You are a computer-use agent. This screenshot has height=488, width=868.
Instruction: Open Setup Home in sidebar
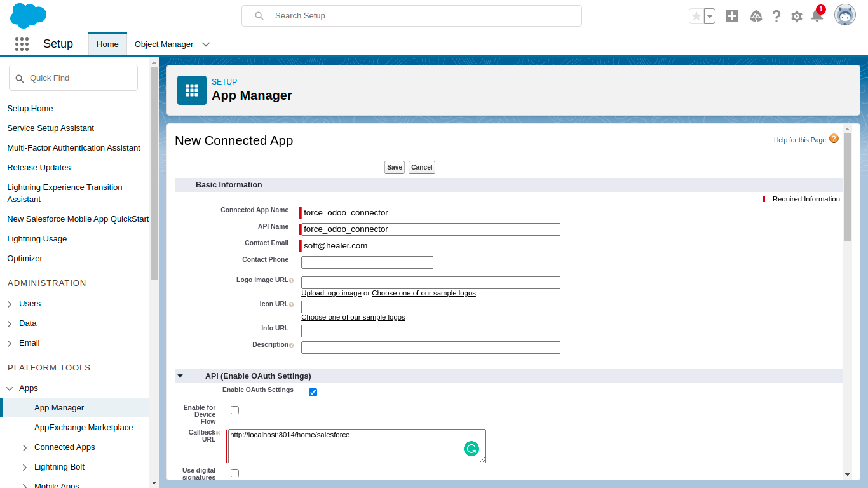[30, 109]
